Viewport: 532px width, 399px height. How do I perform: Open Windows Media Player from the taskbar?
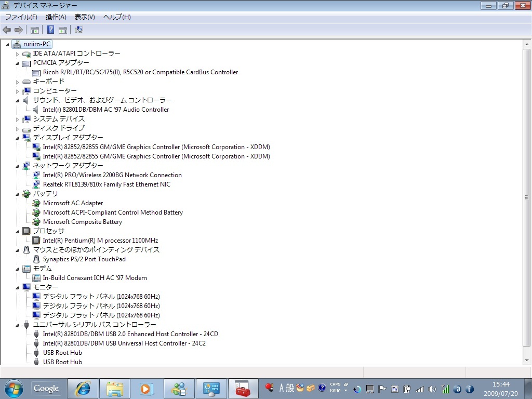point(147,388)
